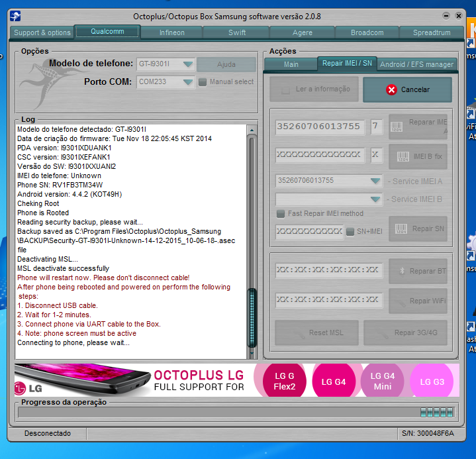Image resolution: width=476 pixels, height=459 pixels.
Task: Click the barcode icon on Reparar IMEI A
Action: coord(397,127)
